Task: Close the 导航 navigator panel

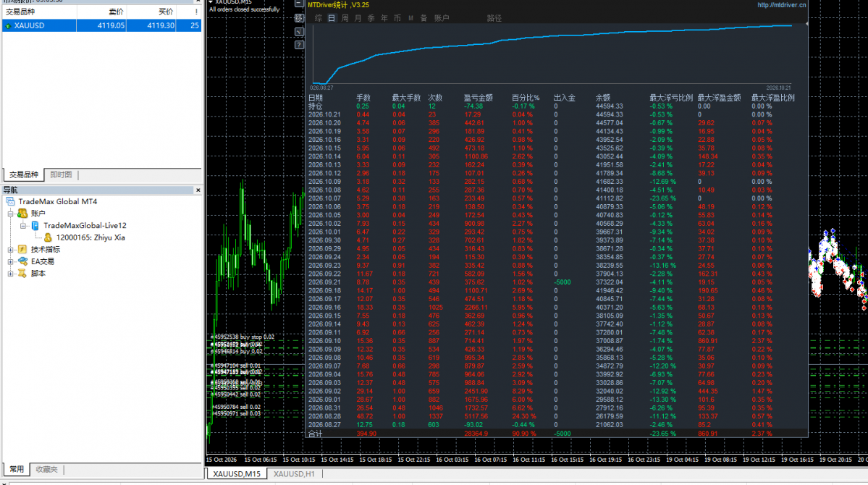Action: pos(198,190)
